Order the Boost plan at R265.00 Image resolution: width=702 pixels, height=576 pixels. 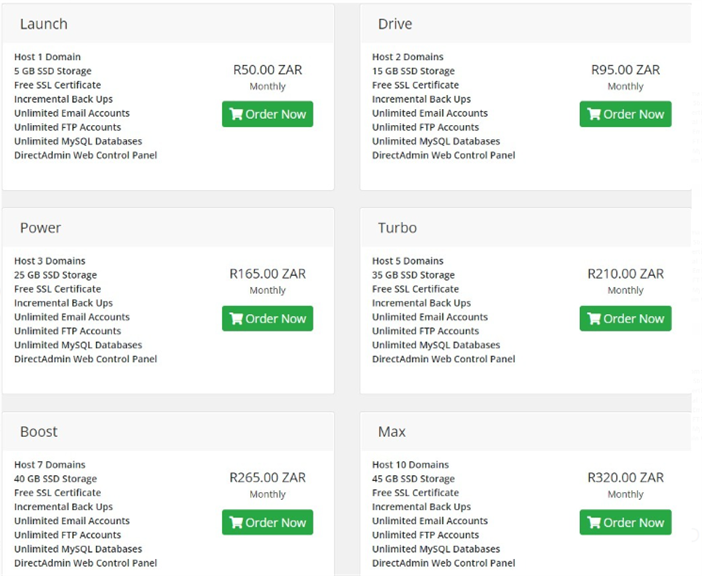click(268, 522)
